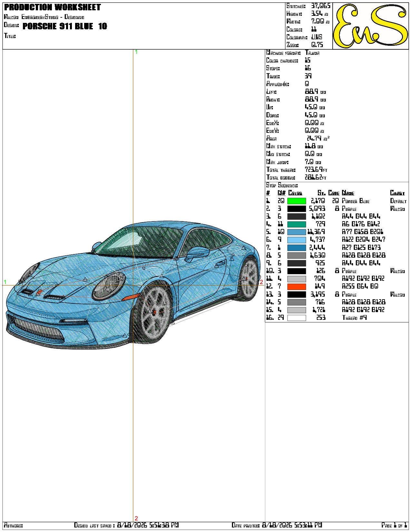Select the dark gray swatch in stop row 3

297,216
